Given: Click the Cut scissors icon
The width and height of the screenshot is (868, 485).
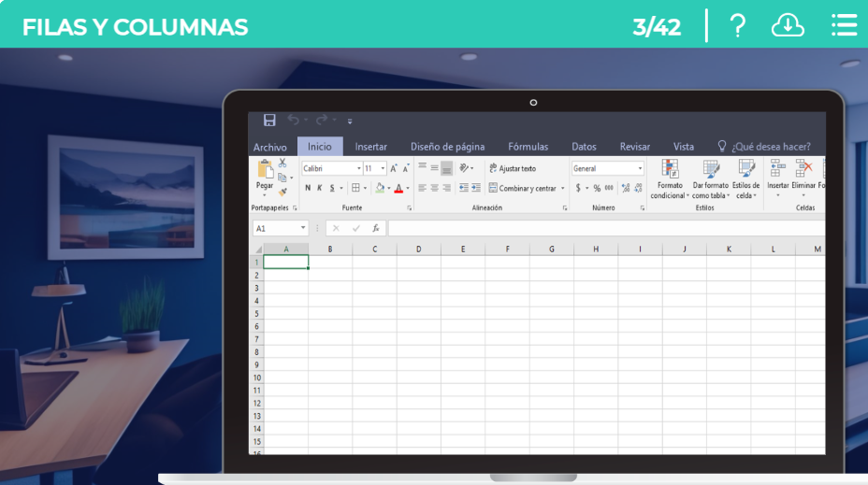Looking at the screenshot, I should click(282, 163).
